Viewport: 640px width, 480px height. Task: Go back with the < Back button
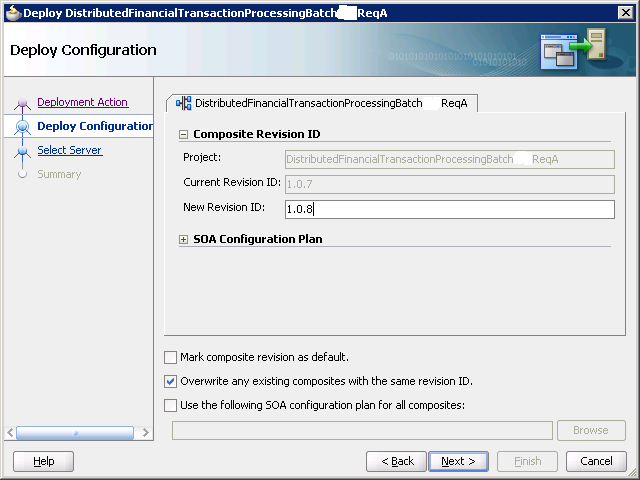[x=396, y=461]
